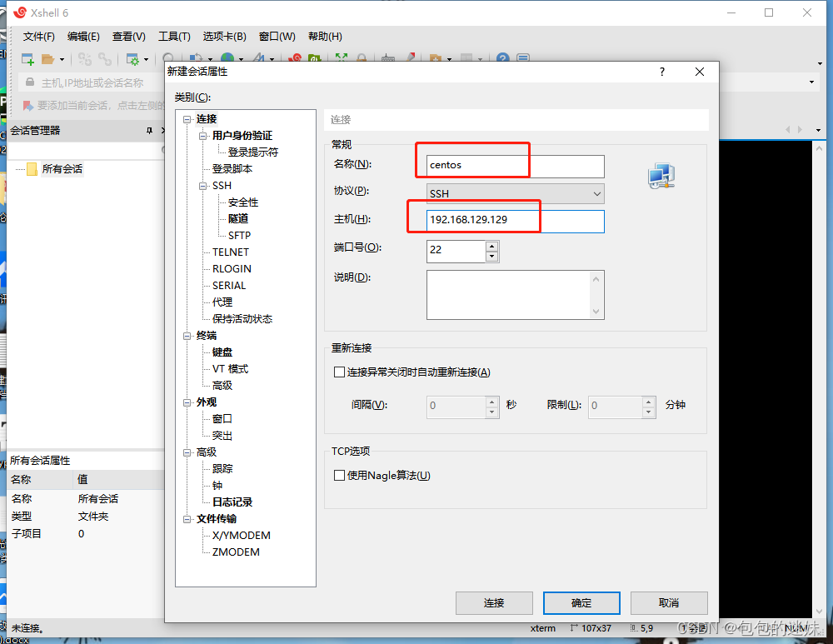
Task: Open the 窗口(W) menu
Action: coord(277,36)
